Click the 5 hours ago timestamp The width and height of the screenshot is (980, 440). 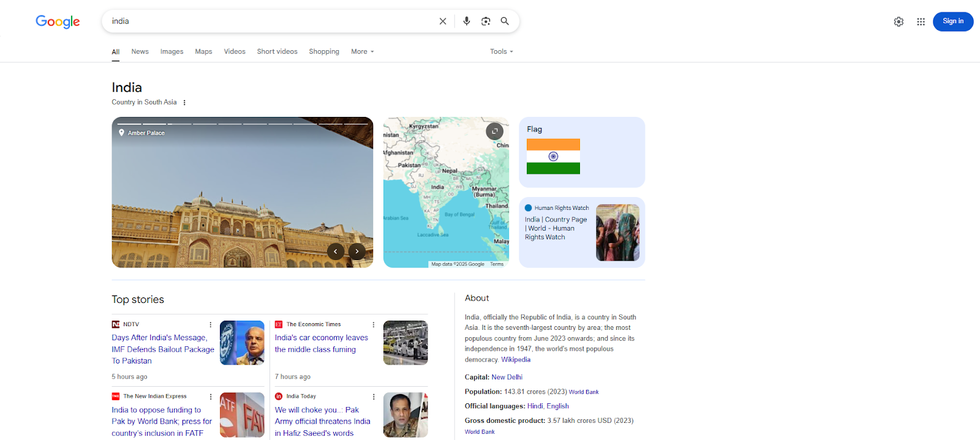coord(129,377)
